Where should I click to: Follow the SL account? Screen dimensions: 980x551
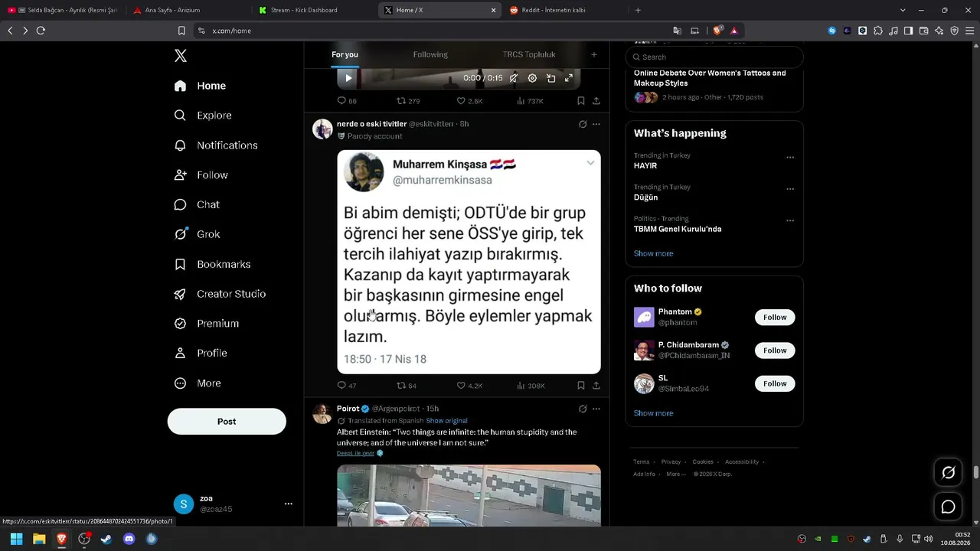coord(775,383)
